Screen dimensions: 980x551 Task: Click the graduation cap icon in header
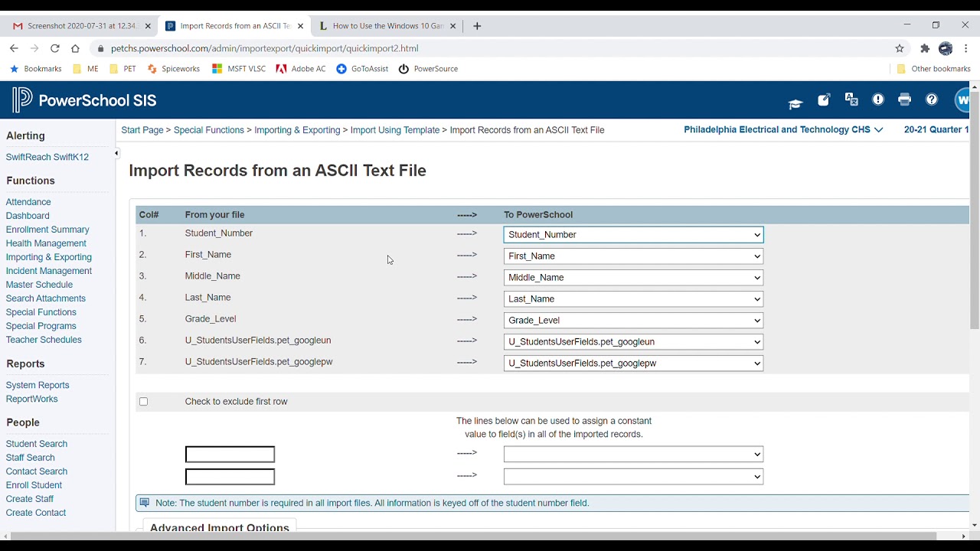click(x=795, y=101)
